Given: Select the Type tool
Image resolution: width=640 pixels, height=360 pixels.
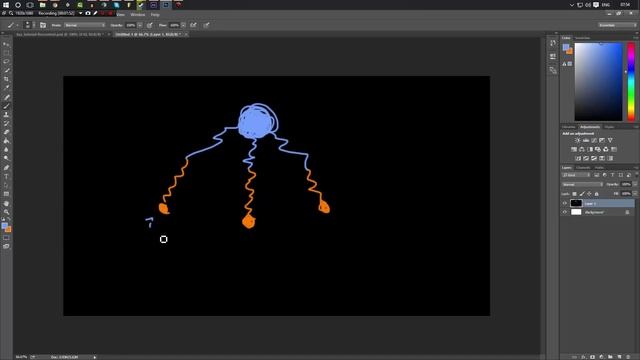Looking at the screenshot, I should pos(6,177).
